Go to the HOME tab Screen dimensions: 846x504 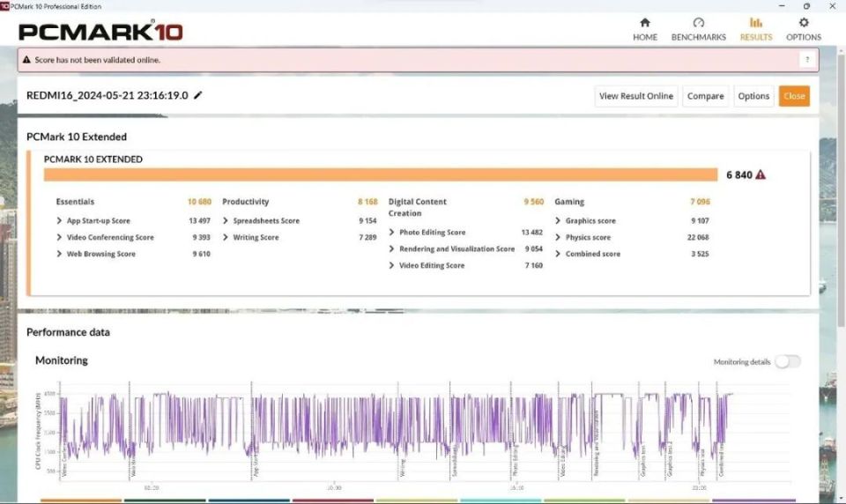pyautogui.click(x=645, y=29)
